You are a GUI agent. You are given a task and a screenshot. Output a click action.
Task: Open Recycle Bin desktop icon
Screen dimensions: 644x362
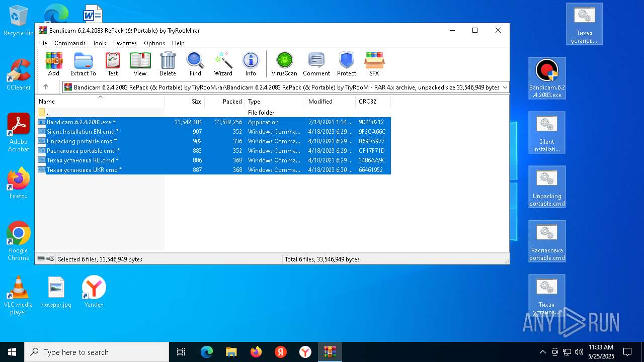click(x=18, y=21)
